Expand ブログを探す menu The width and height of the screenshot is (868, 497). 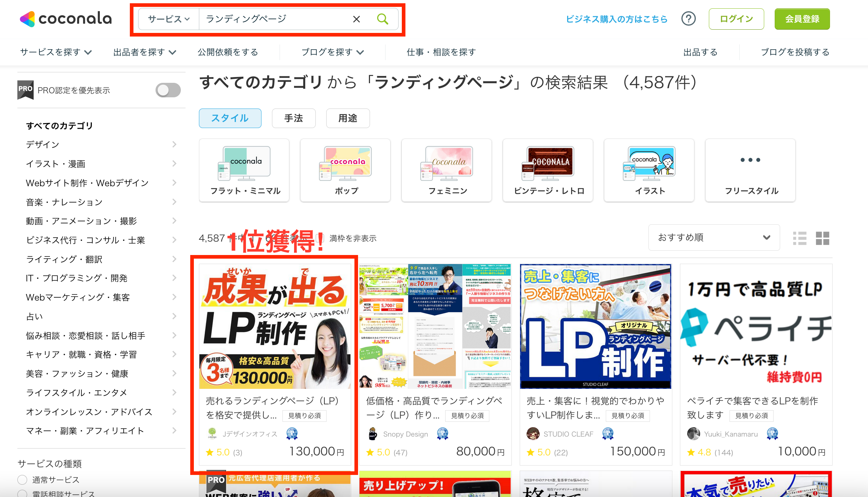(333, 52)
